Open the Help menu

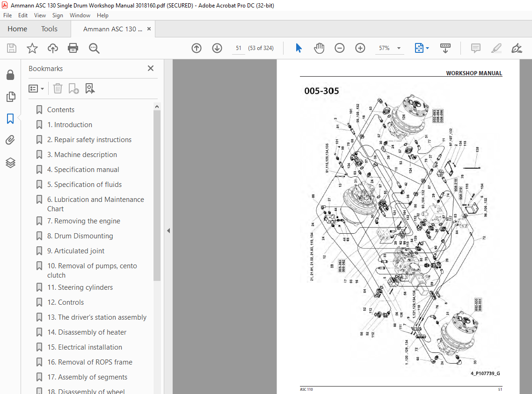102,15
